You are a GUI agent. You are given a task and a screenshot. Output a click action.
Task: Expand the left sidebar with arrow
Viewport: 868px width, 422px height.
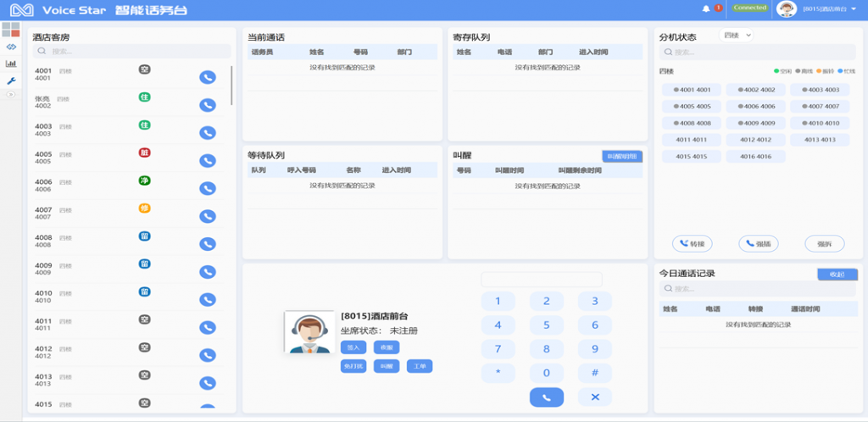(11, 94)
